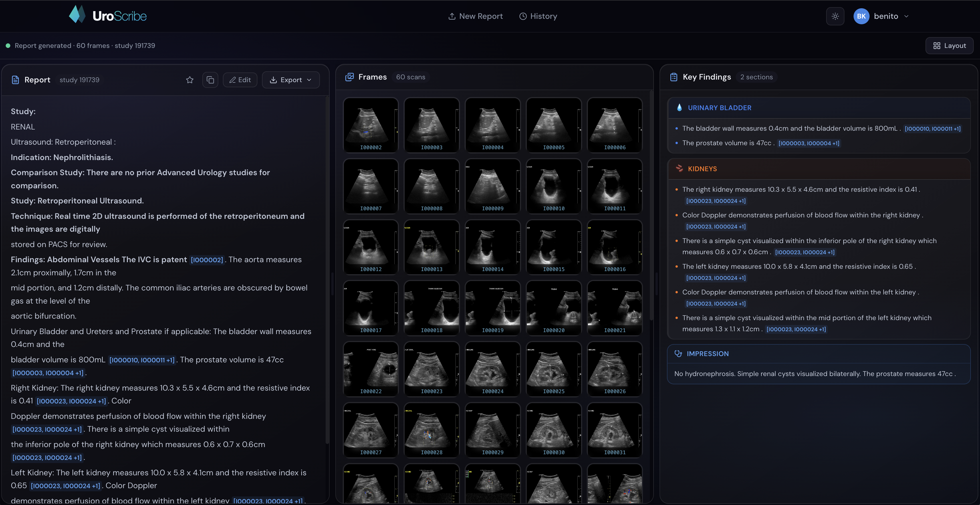Open frame thumbnail I000010
This screenshot has width=980, height=505.
(x=554, y=186)
